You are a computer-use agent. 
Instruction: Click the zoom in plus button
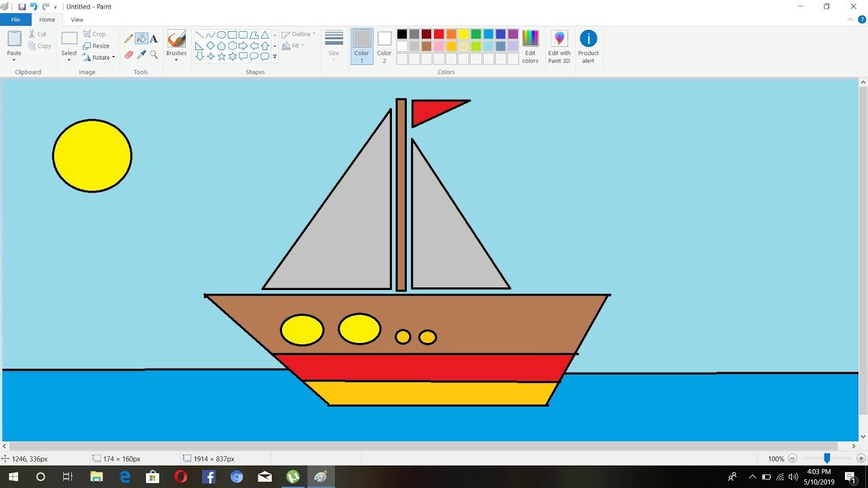coord(861,459)
